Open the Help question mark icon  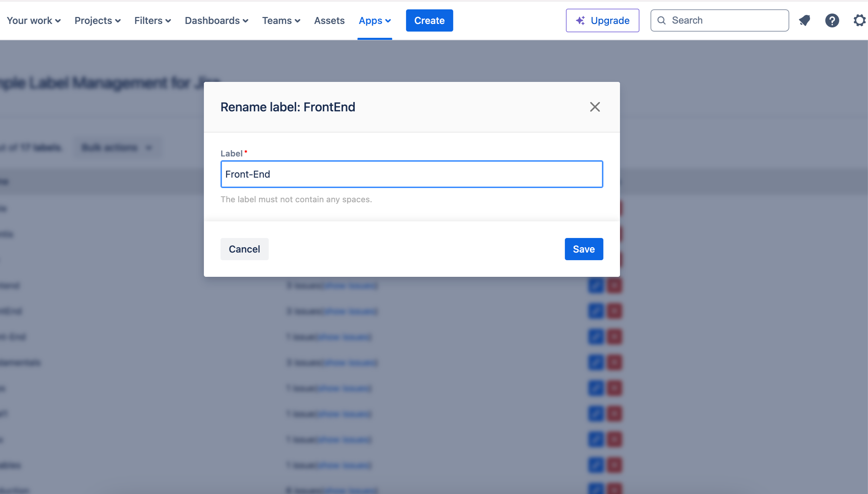pyautogui.click(x=832, y=20)
